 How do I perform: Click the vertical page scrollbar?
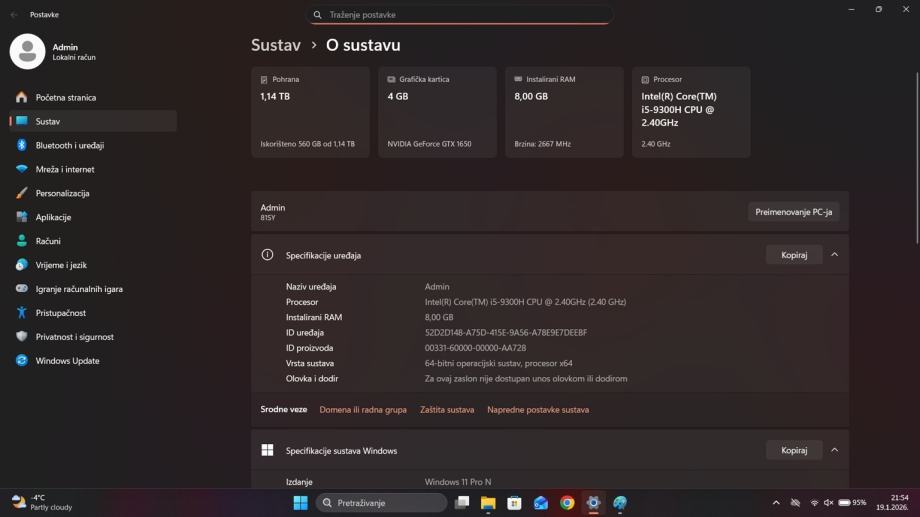[916, 158]
